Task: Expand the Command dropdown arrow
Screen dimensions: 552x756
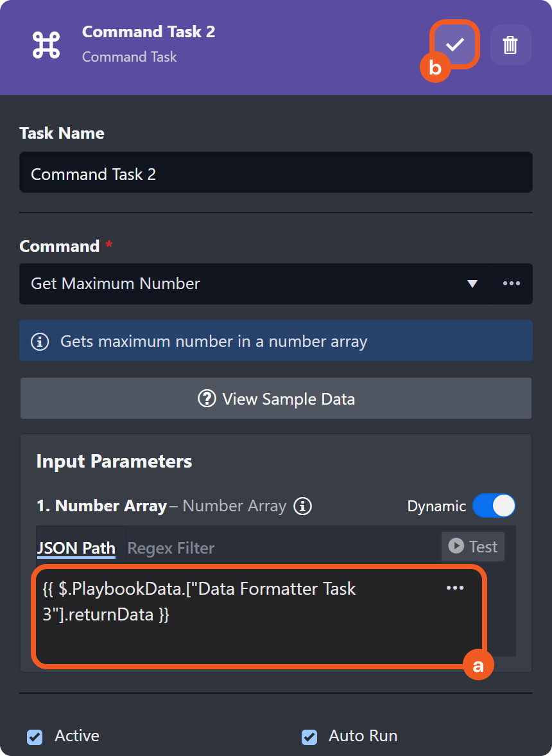Action: [x=472, y=284]
